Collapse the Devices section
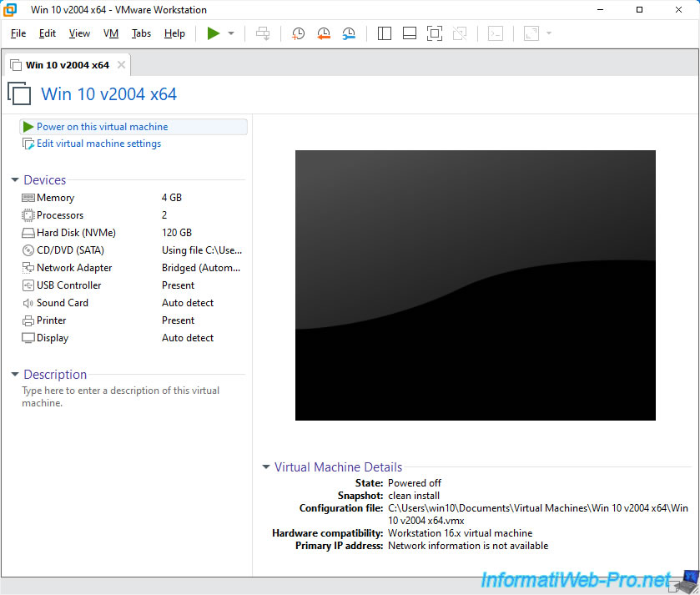The image size is (700, 595). (x=15, y=180)
